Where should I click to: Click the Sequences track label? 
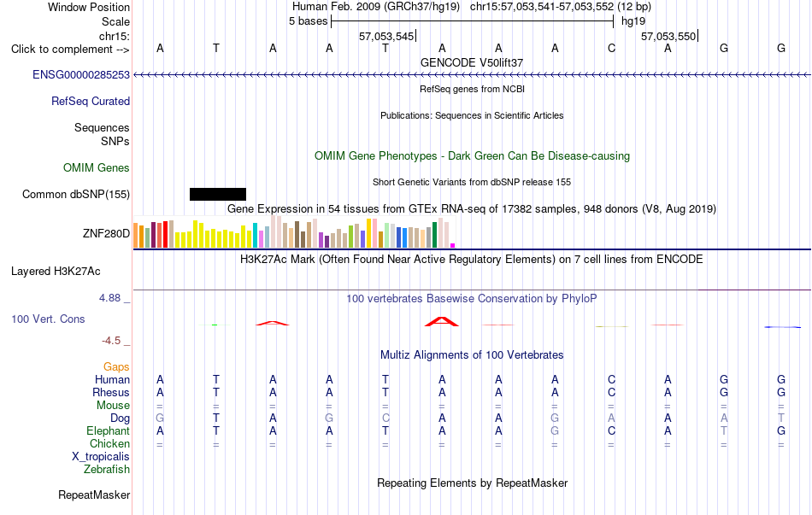pos(102,127)
